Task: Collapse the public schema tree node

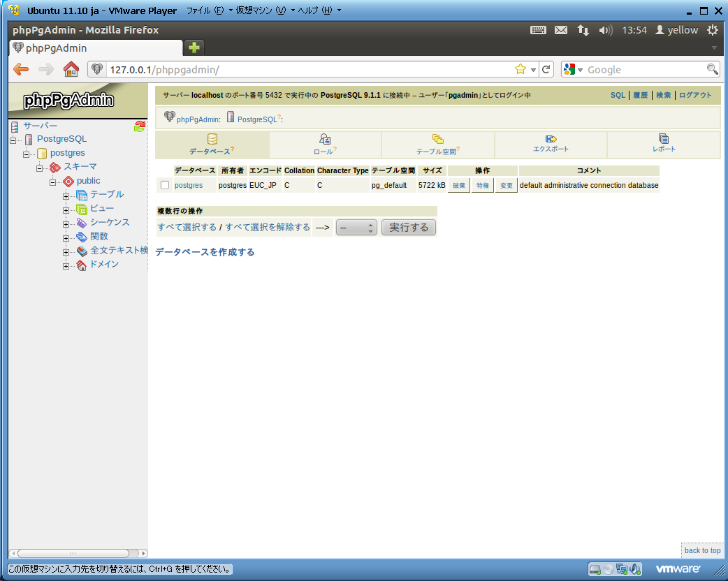Action: pos(53,182)
